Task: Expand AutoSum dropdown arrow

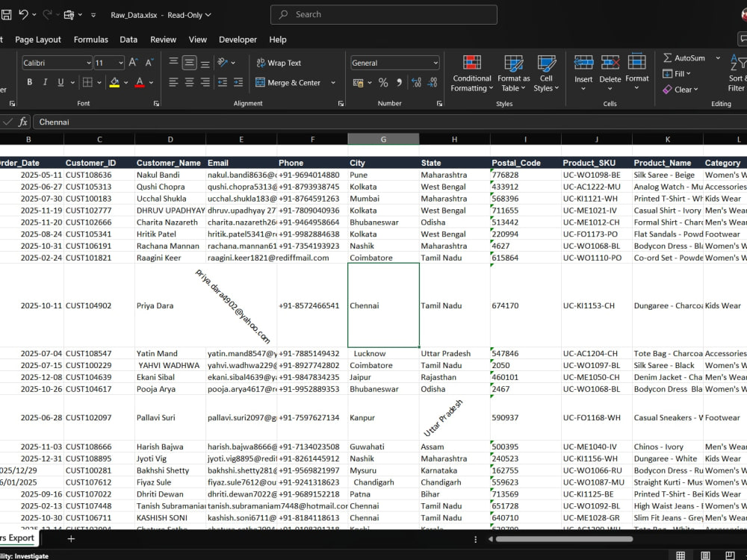Action: click(718, 57)
